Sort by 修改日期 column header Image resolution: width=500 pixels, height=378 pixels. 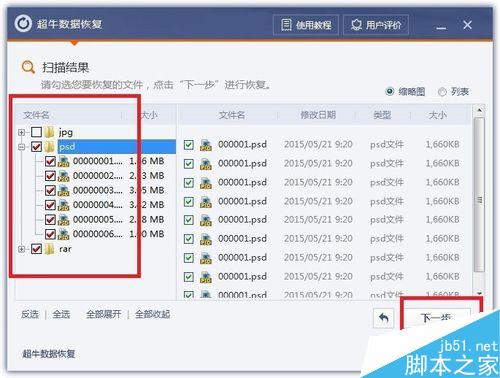(x=318, y=115)
